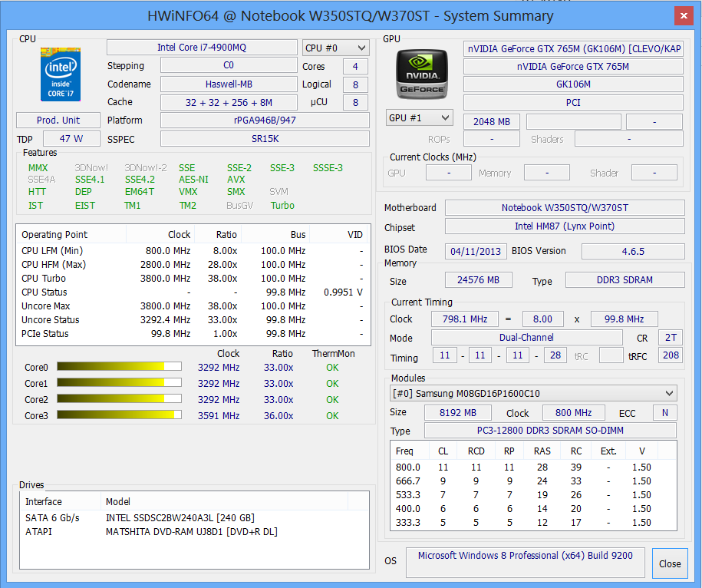Click the greyed SVM feature label
Viewport: 702px width, 588px height.
(278, 192)
